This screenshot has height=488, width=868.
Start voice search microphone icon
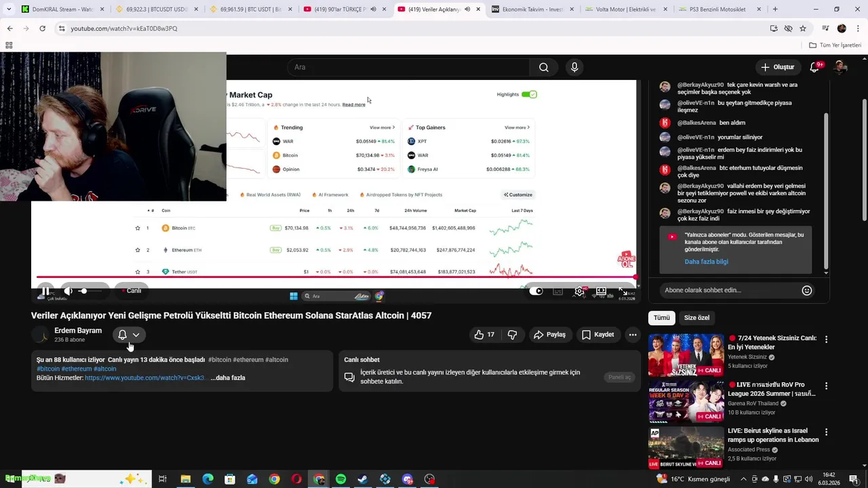click(x=574, y=67)
